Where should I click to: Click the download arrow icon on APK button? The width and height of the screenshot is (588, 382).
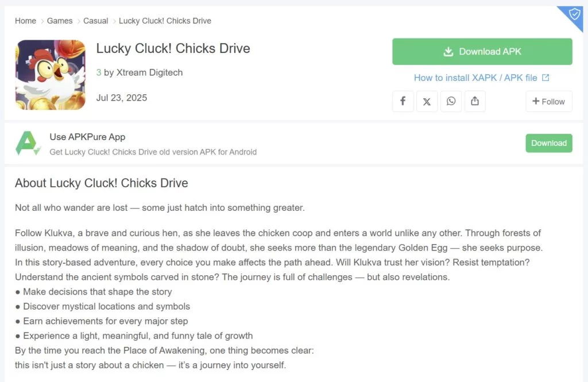[x=448, y=52]
